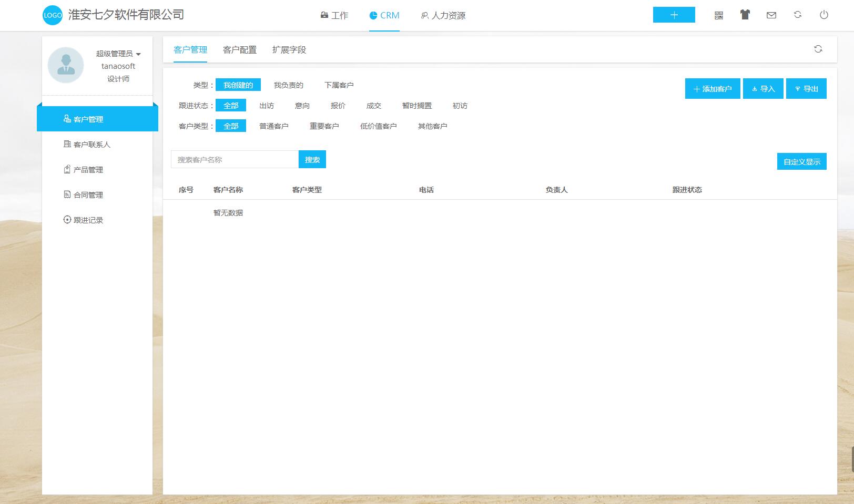Choose 重要客户 customer type filter
Screen dimensions: 854x504
pyautogui.click(x=324, y=126)
